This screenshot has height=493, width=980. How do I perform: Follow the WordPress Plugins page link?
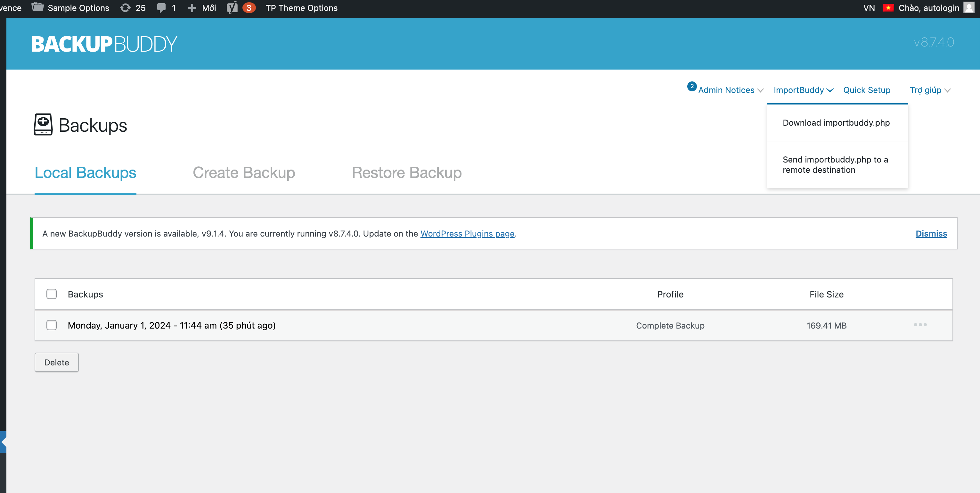point(467,233)
